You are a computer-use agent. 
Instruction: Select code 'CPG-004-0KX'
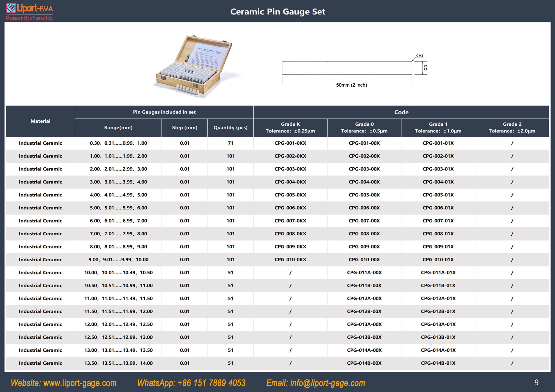[x=290, y=182]
